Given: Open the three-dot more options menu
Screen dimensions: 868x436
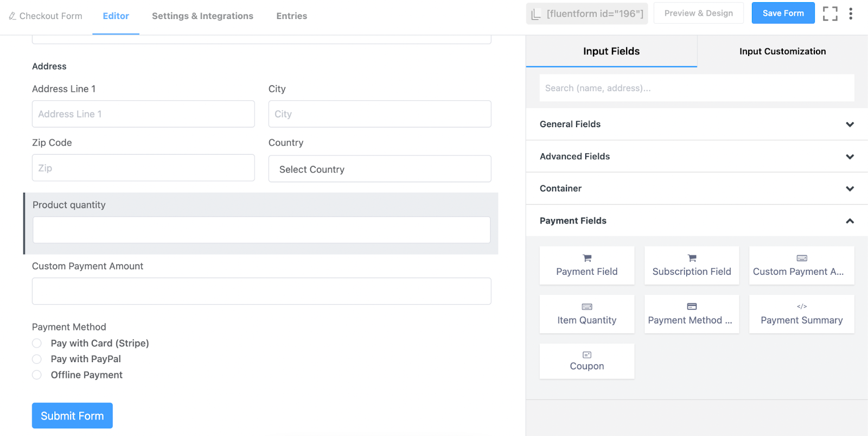Looking at the screenshot, I should pos(851,14).
